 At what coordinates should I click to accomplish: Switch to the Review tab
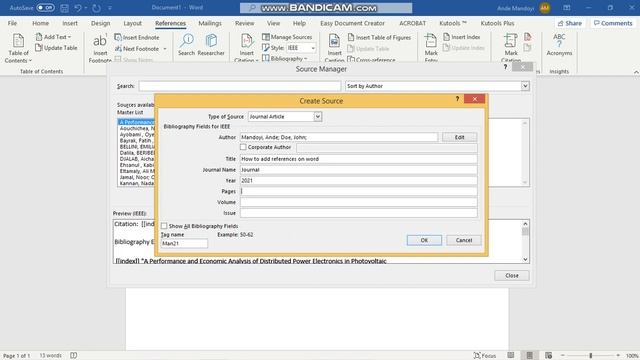click(x=244, y=23)
